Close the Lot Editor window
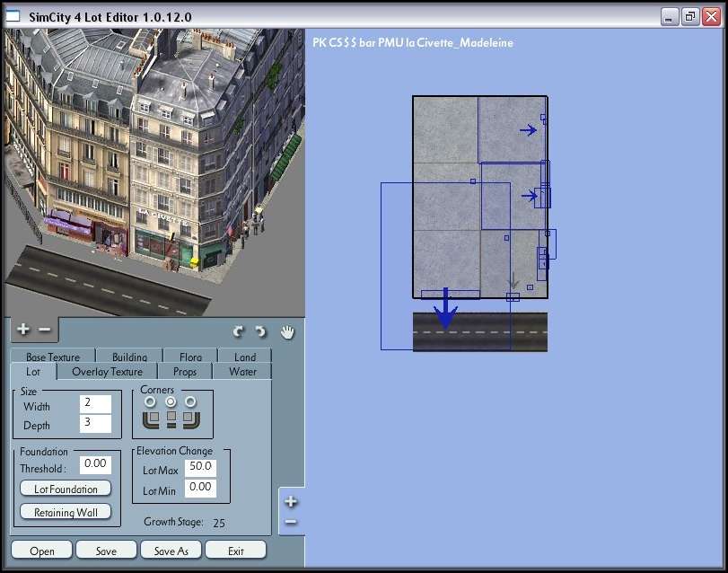Screen dimensions: 728x573 pos(711,17)
